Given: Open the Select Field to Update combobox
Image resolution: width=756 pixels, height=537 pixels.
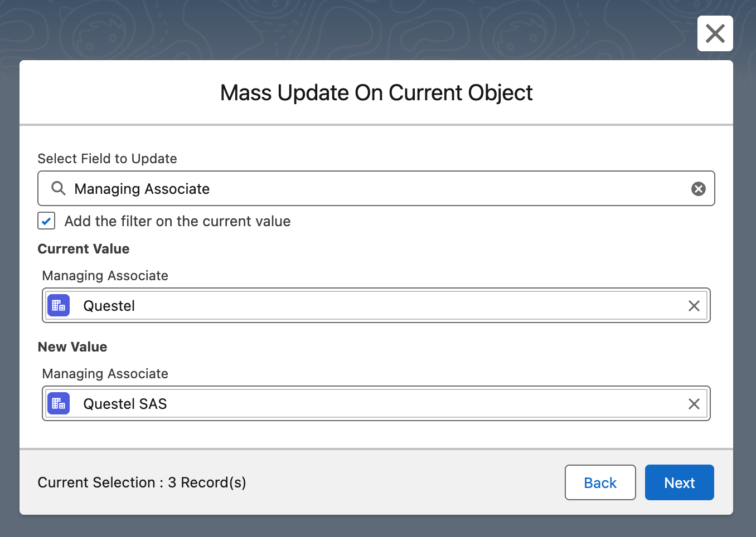Looking at the screenshot, I should [x=379, y=189].
